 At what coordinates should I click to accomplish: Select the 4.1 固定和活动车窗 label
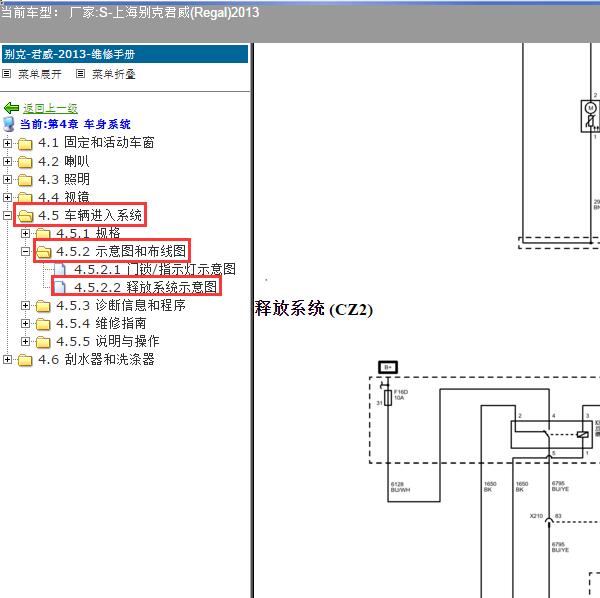point(96,143)
